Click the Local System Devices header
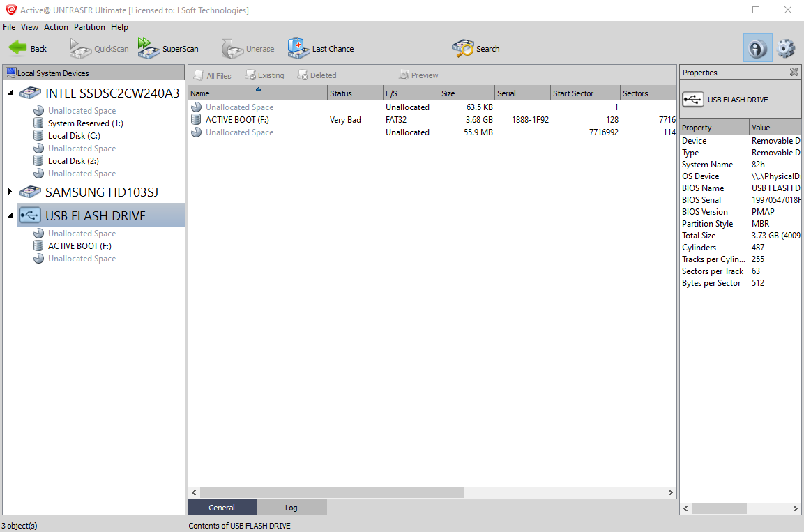The width and height of the screenshot is (804, 532). click(94, 73)
